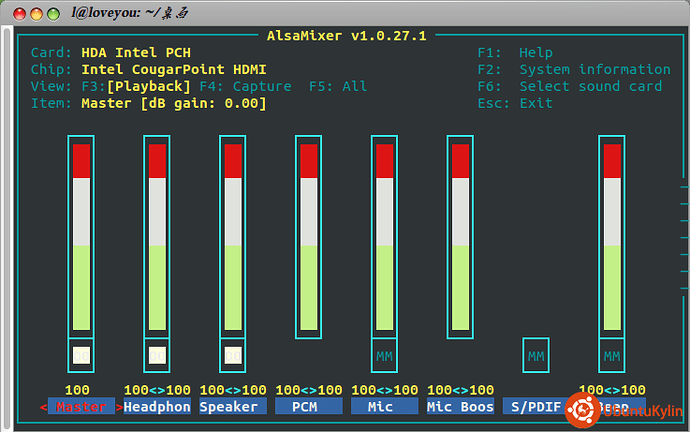Select the Headphon channel label
This screenshot has height=432, width=690.
click(x=157, y=406)
